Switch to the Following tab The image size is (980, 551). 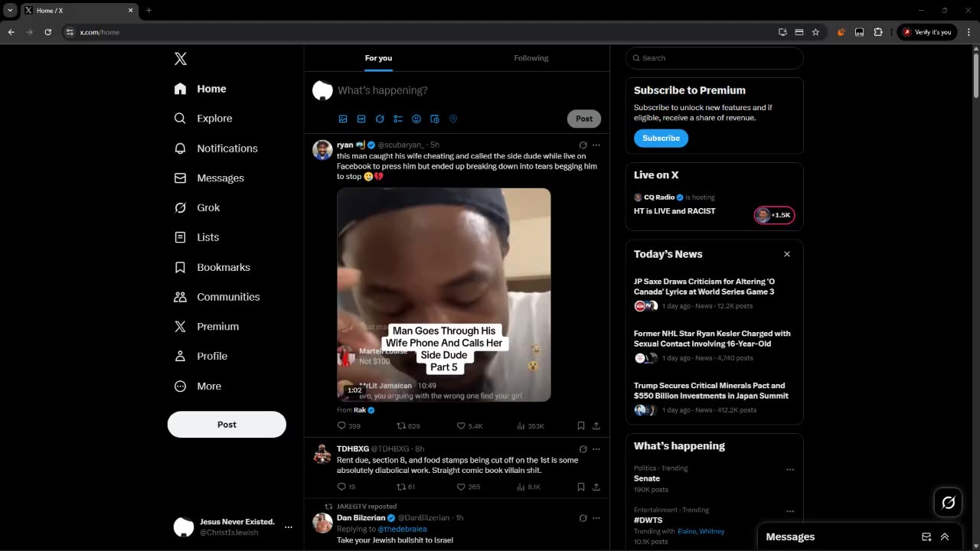(531, 58)
